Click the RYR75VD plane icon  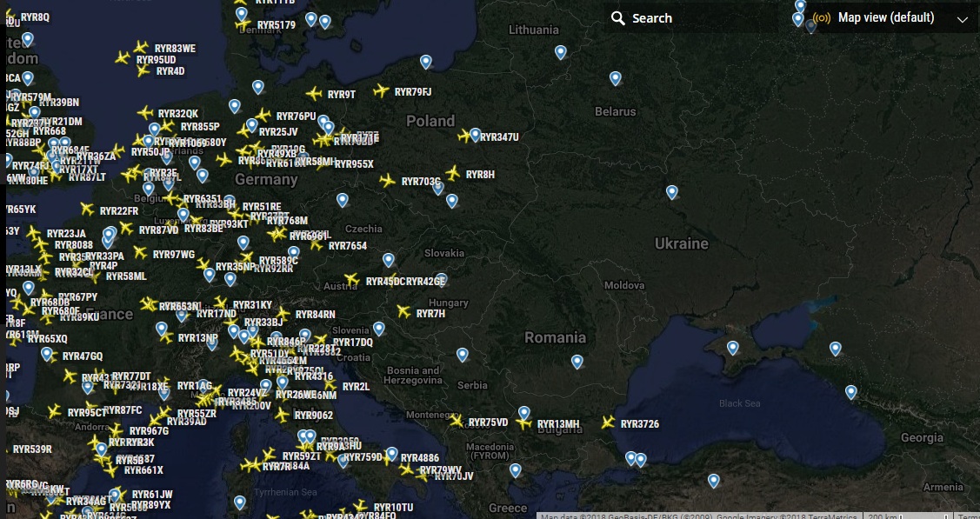pos(457,422)
